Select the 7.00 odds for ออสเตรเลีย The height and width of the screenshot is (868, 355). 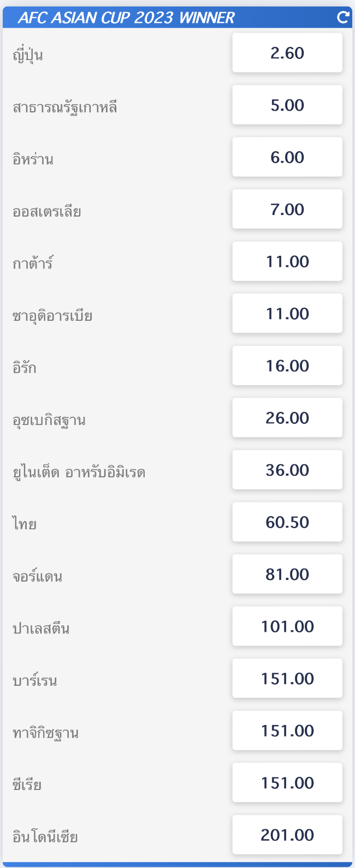click(x=287, y=209)
